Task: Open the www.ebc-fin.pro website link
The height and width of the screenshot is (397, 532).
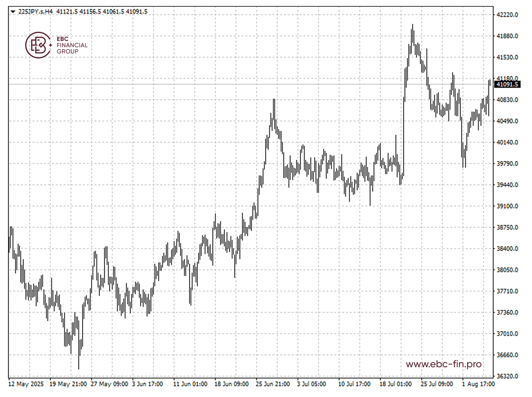Action: [444, 364]
